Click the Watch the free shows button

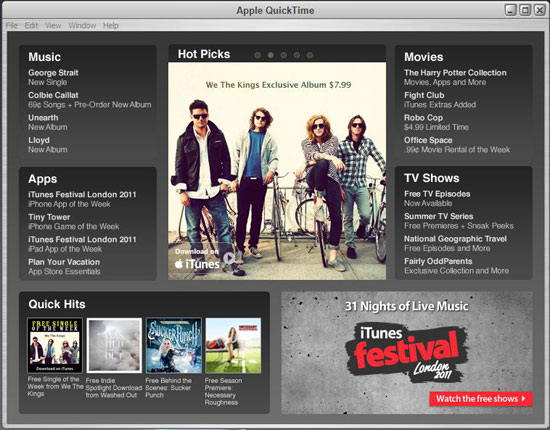pos(481,399)
